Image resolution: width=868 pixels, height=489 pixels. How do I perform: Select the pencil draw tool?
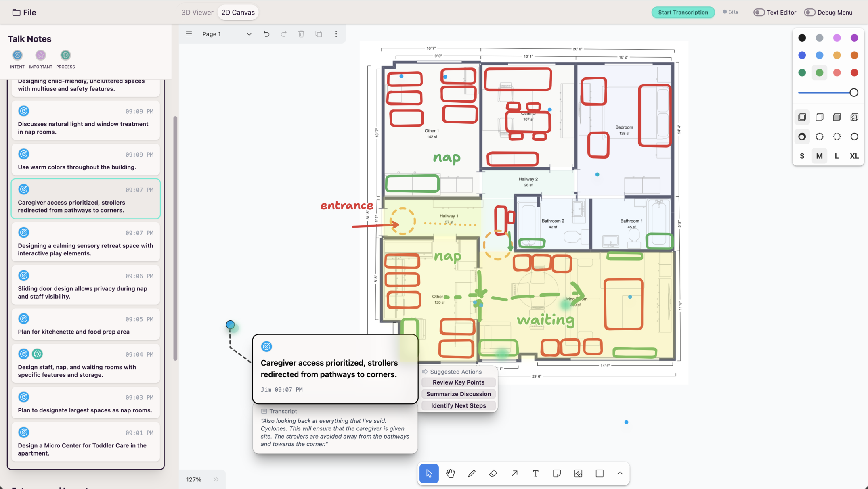tap(472, 473)
